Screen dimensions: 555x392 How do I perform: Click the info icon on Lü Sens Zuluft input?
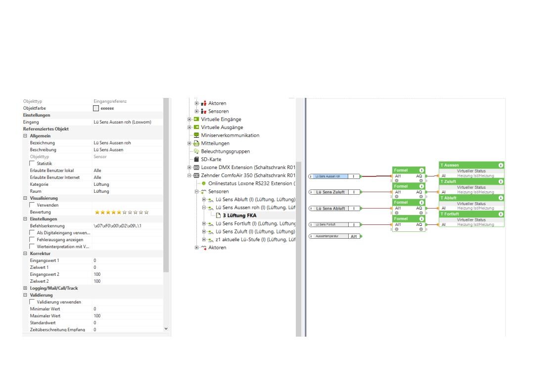tap(311, 192)
